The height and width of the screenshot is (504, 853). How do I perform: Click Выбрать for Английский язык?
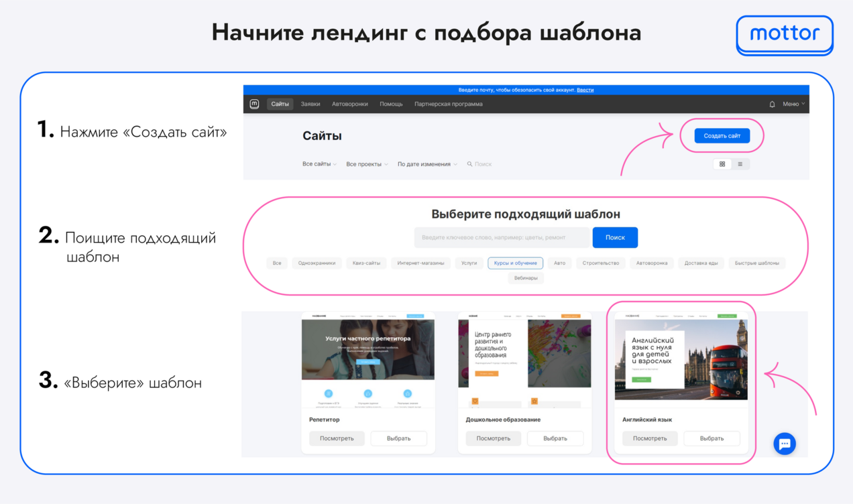[712, 438]
